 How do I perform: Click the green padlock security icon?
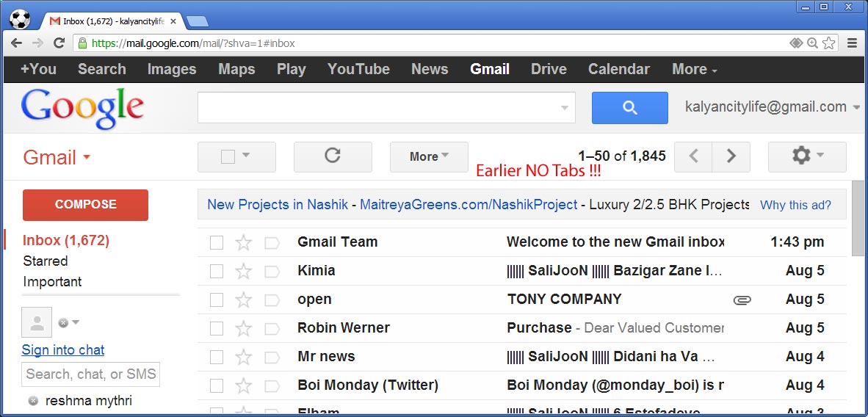tap(82, 43)
